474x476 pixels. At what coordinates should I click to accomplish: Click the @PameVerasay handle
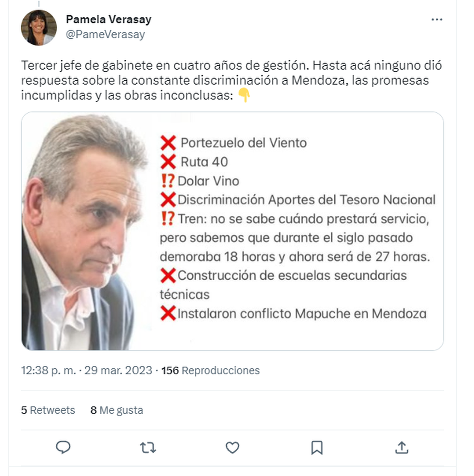coord(105,35)
